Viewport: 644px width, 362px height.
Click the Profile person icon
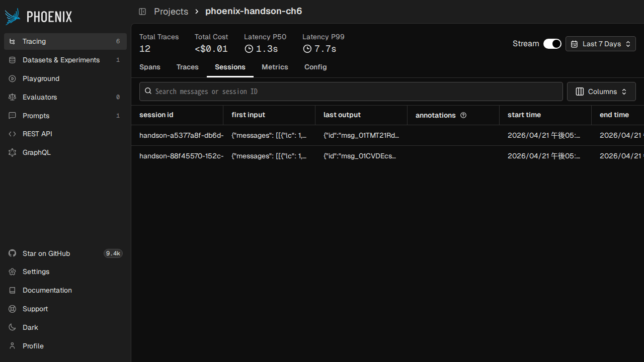tap(13, 346)
